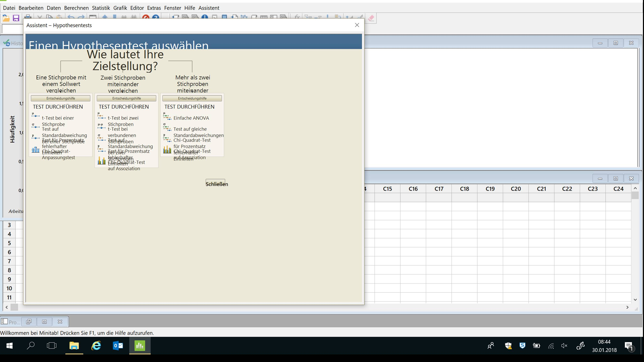Click worksheet vertical scrollbar up arrow
This screenshot has height=362, width=644.
coord(635,188)
